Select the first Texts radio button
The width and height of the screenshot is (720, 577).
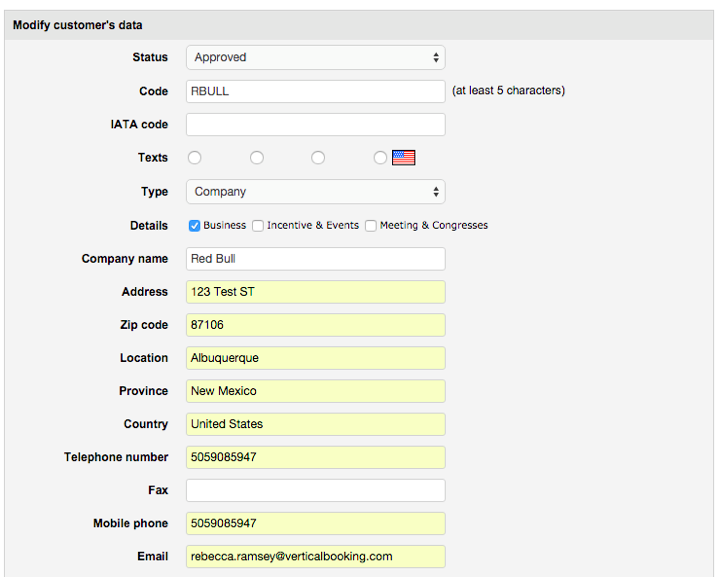tap(194, 157)
